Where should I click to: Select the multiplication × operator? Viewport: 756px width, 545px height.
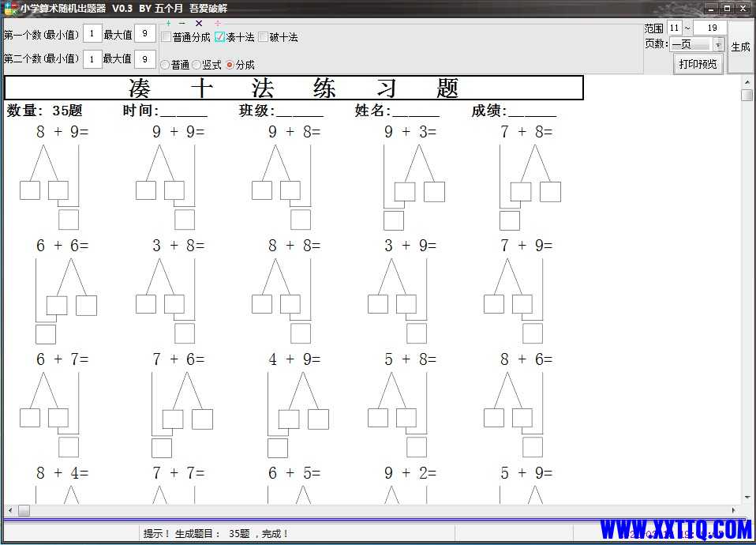click(x=199, y=23)
